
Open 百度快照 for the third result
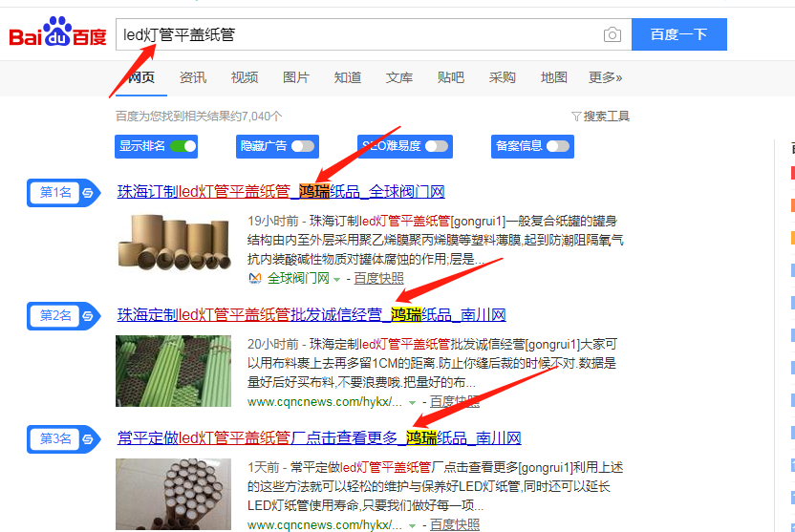coord(455,525)
